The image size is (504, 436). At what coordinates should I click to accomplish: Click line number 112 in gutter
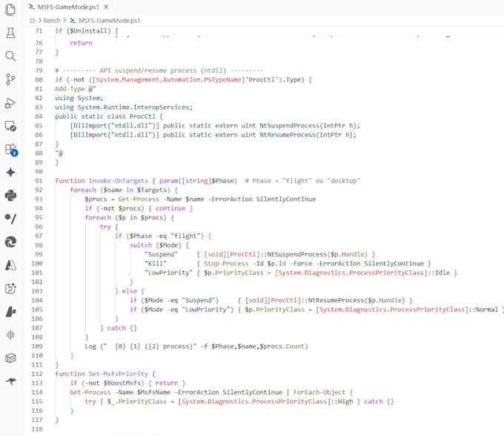pos(37,374)
